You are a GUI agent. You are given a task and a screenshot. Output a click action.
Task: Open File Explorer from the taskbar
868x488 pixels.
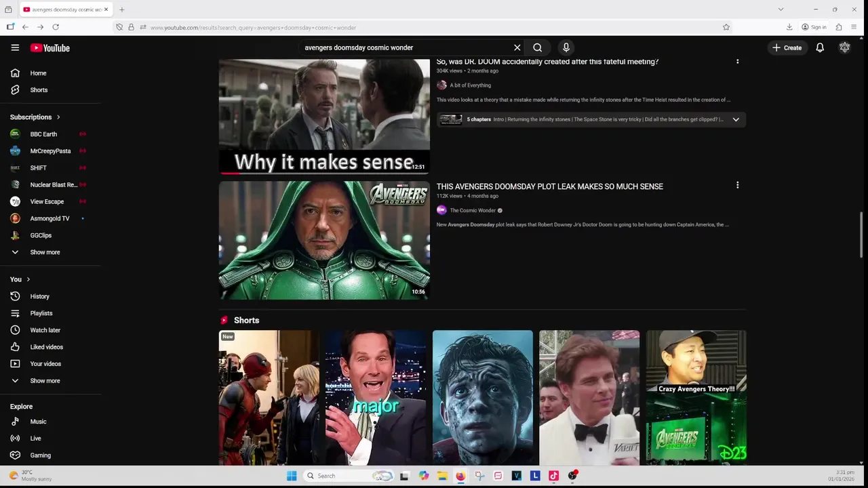point(442,476)
